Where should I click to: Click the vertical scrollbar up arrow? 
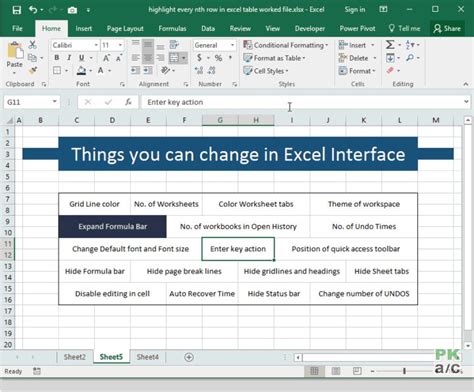point(468,120)
